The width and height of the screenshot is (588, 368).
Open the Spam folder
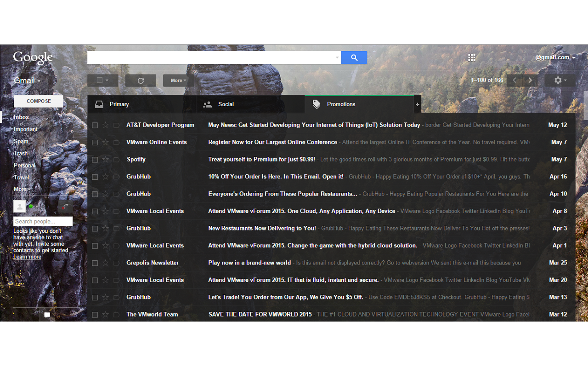tap(21, 141)
